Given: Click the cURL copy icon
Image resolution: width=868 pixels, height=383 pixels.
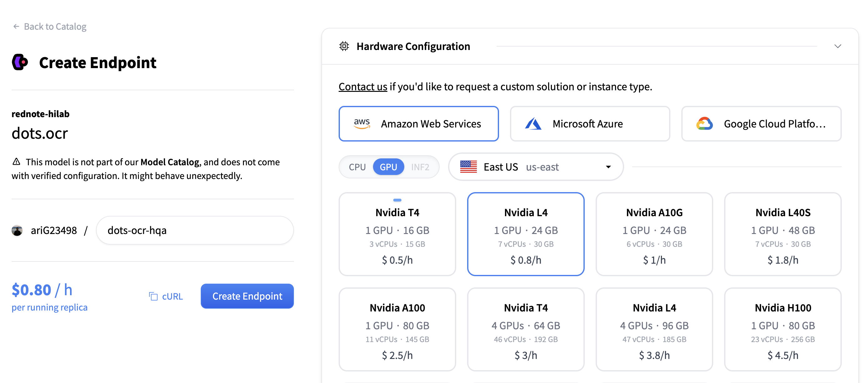Looking at the screenshot, I should [x=153, y=296].
